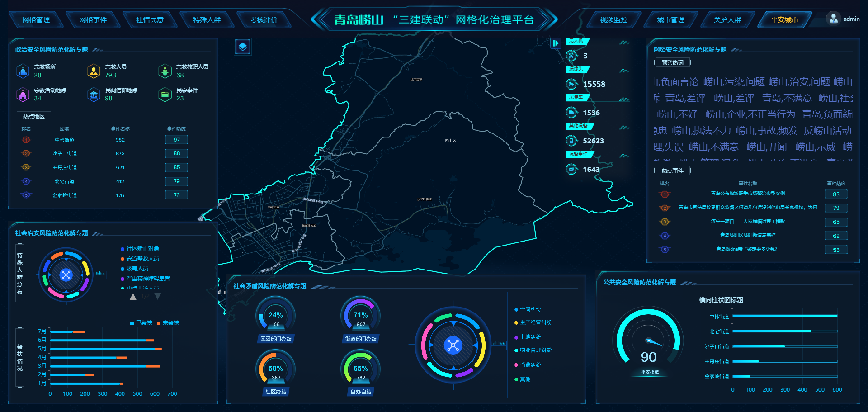Click the camera (摄像头) icon

[571, 84]
